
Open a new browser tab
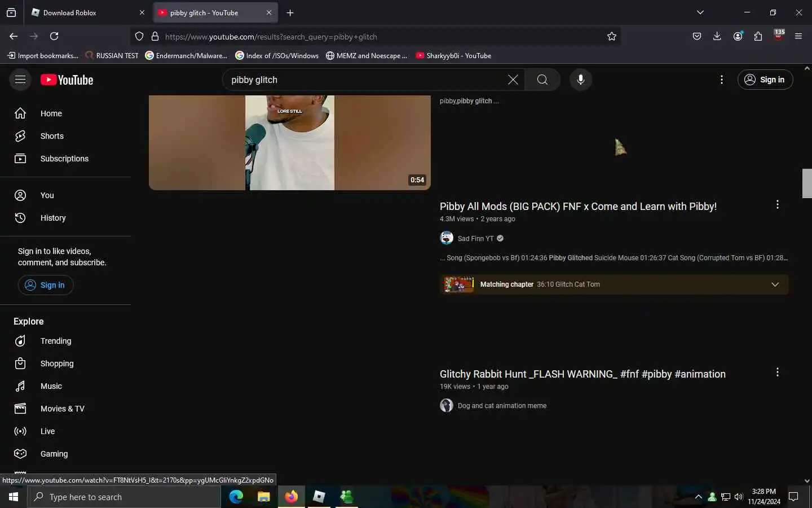290,12
